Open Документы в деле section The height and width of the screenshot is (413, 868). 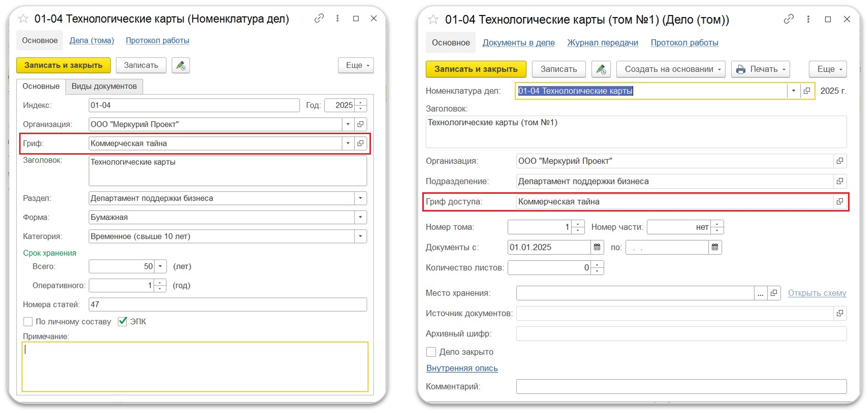[518, 43]
